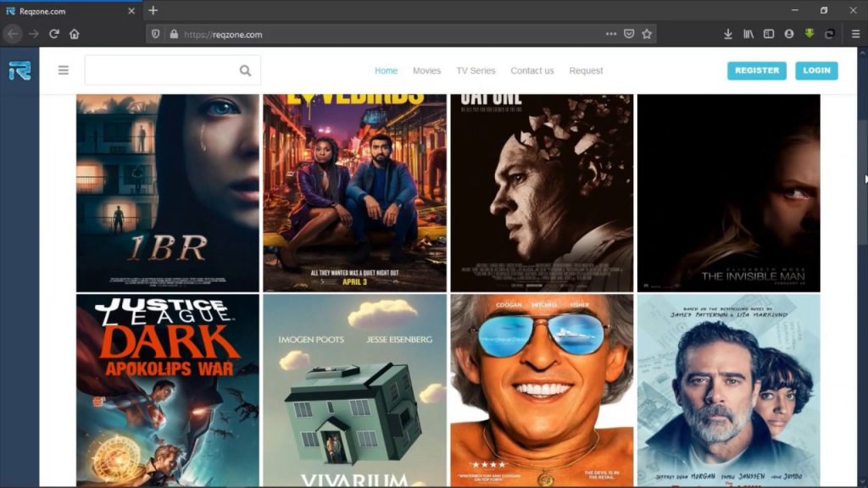This screenshot has width=868, height=488.
Task: Open the sunglasses man Coogan poster
Action: click(542, 390)
